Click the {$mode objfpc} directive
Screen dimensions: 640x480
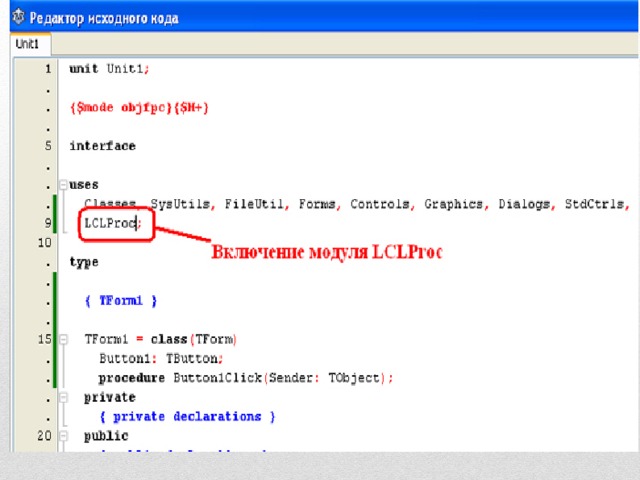(x=120, y=108)
